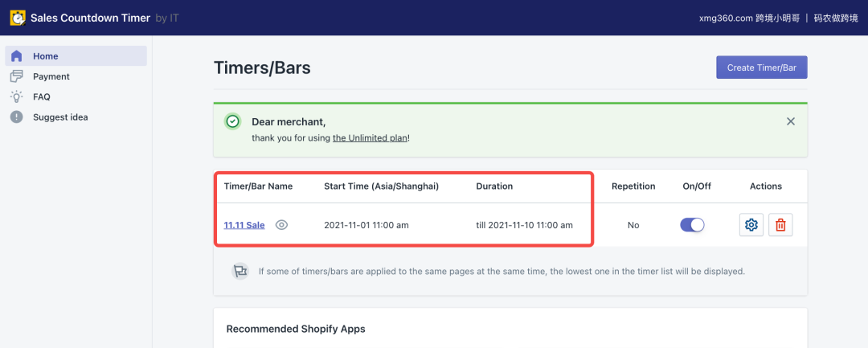Open the Home sidebar item
868x348 pixels.
76,56
